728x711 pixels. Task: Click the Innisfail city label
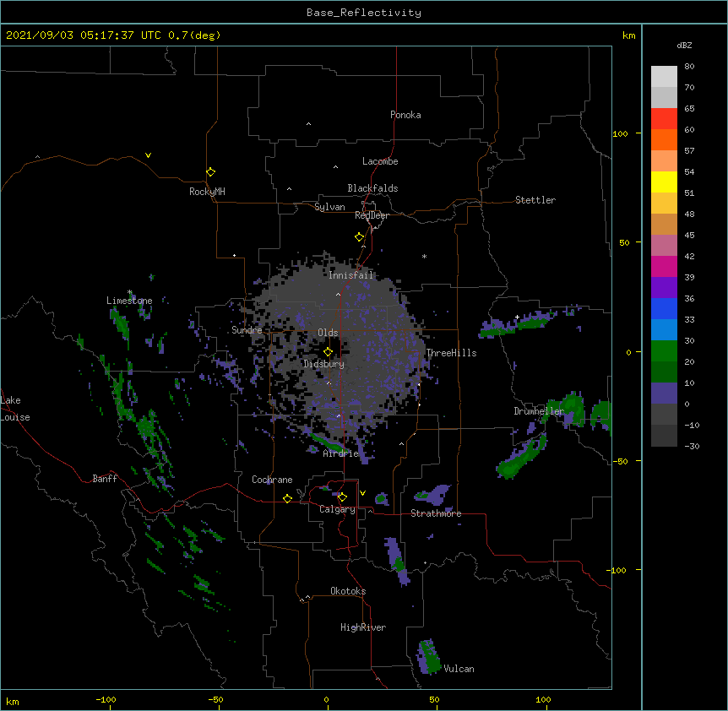(x=351, y=275)
